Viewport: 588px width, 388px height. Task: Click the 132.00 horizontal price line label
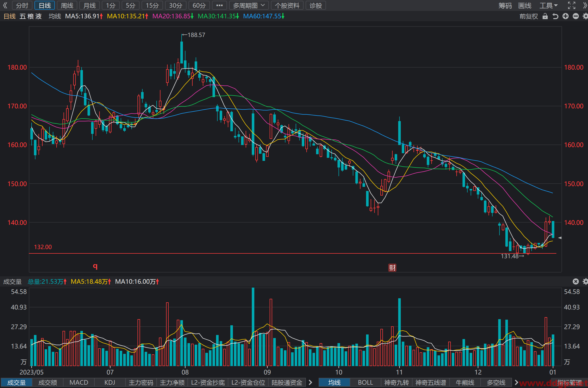point(43,247)
